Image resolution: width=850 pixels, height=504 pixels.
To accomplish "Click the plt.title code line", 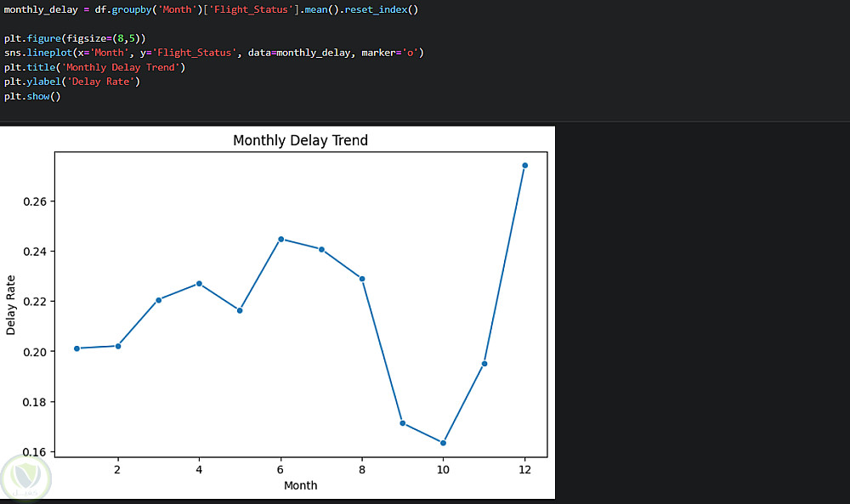I will (93, 67).
